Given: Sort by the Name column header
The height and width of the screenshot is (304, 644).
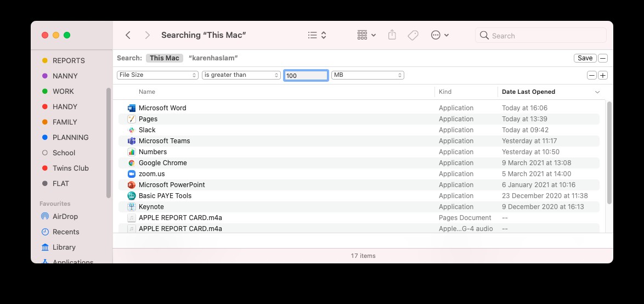Looking at the screenshot, I should click(146, 92).
